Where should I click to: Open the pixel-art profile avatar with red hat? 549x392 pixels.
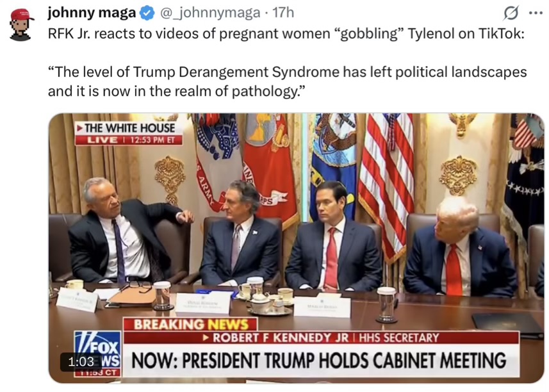coord(22,24)
